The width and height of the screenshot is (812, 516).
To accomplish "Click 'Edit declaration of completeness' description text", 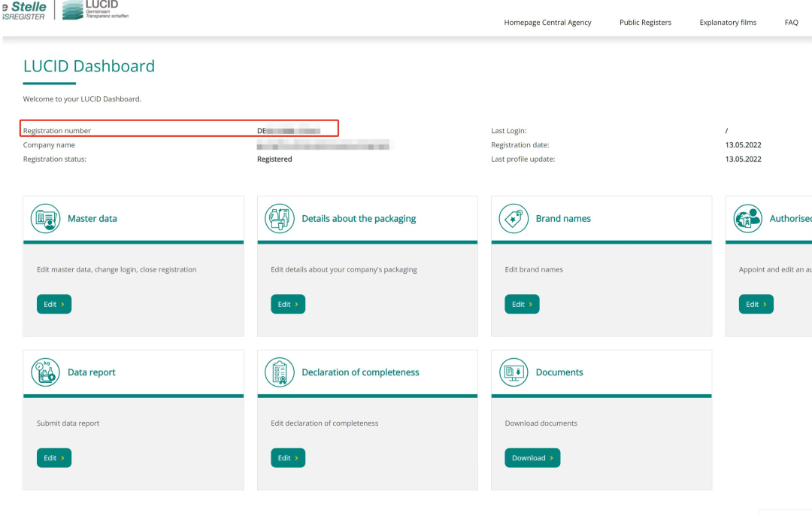I will (x=325, y=423).
